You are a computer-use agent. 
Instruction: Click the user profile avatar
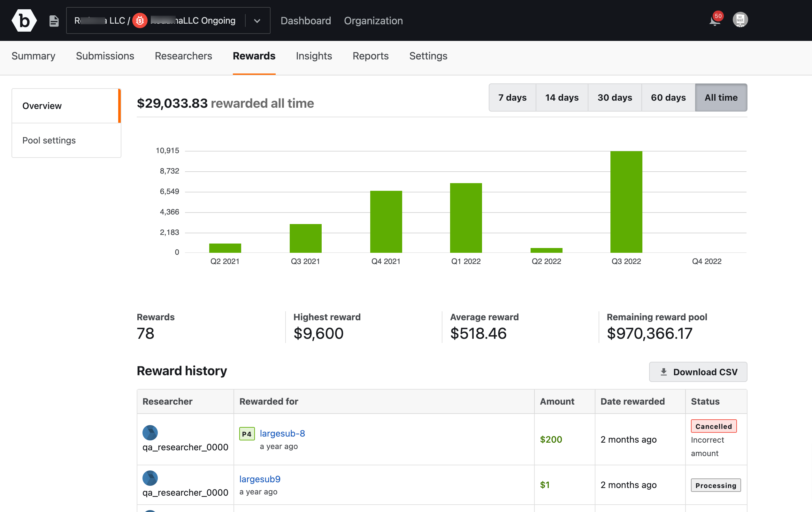[x=740, y=20]
